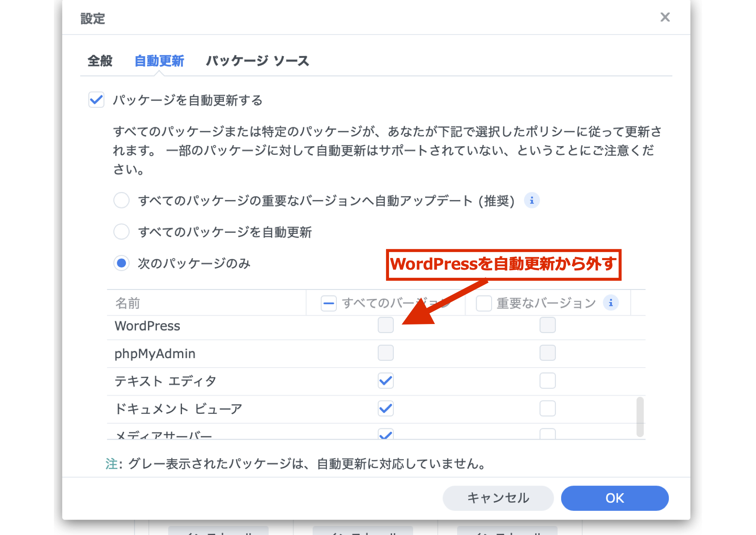Select 次のパッケージのみ radio button
Screen dimensions: 756x535
[x=122, y=263]
